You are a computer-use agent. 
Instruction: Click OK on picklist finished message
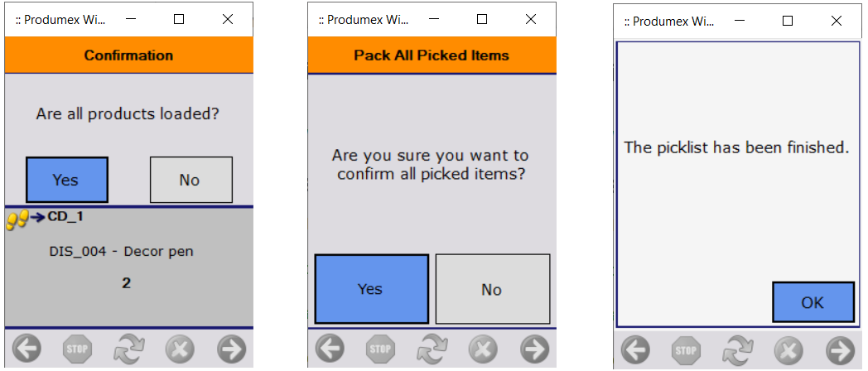813,302
